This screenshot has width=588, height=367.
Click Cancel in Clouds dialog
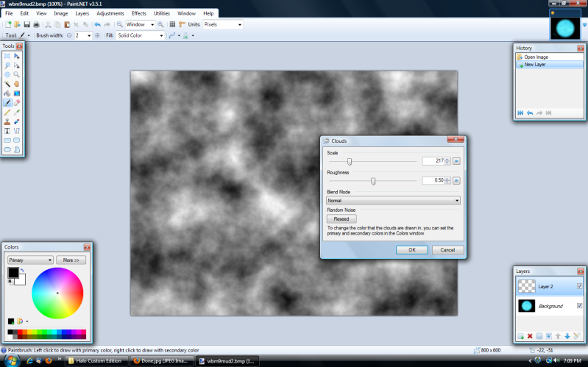[447, 249]
